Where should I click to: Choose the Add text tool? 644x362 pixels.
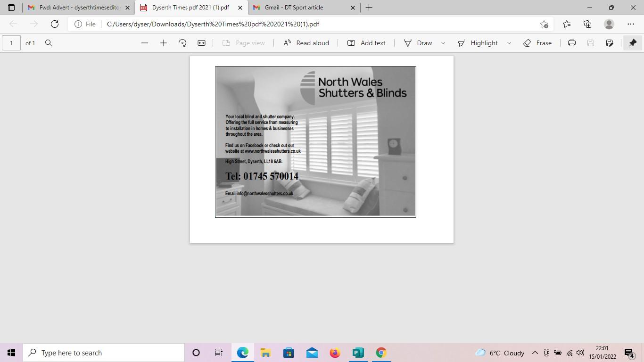point(366,43)
